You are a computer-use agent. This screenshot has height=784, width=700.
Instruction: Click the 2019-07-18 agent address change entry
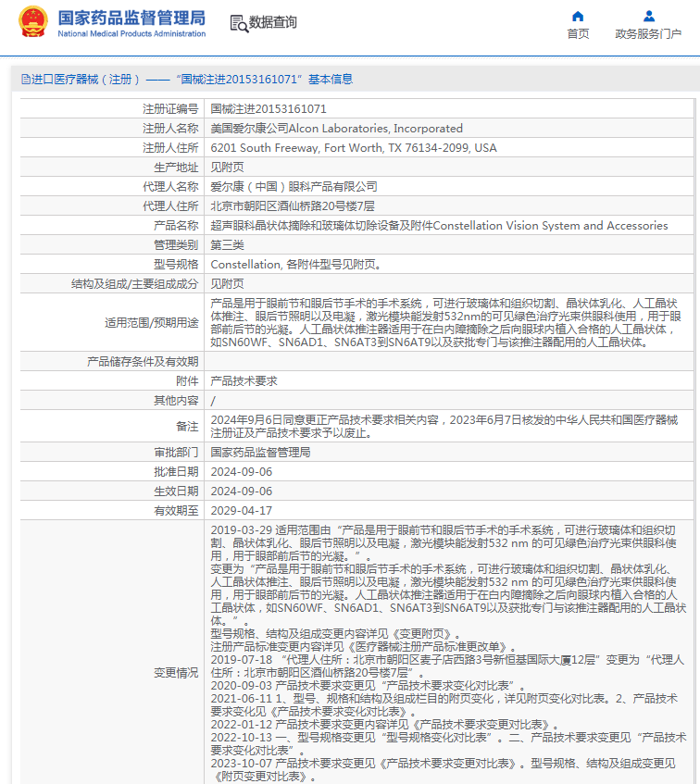tap(447, 666)
